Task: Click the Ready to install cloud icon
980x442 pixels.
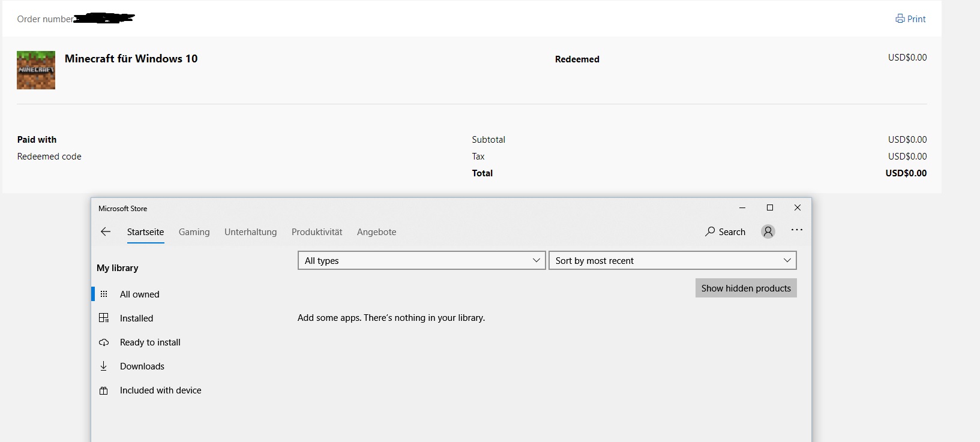Action: 104,342
